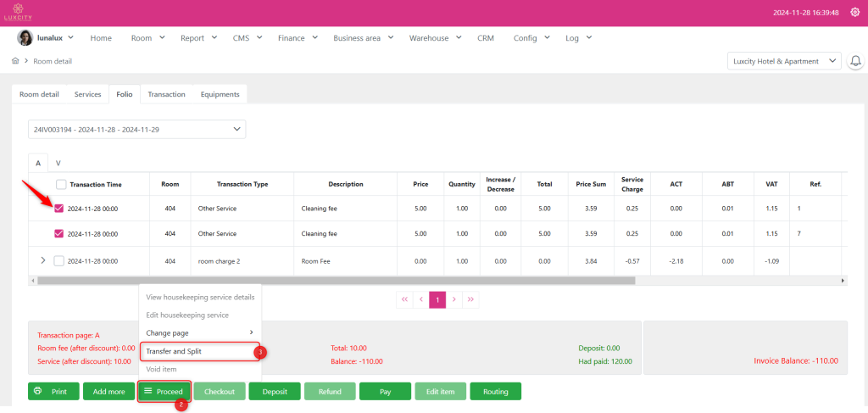Screen dimensions: 868x413
Task: Switch to the Transaction tab
Action: 166,94
